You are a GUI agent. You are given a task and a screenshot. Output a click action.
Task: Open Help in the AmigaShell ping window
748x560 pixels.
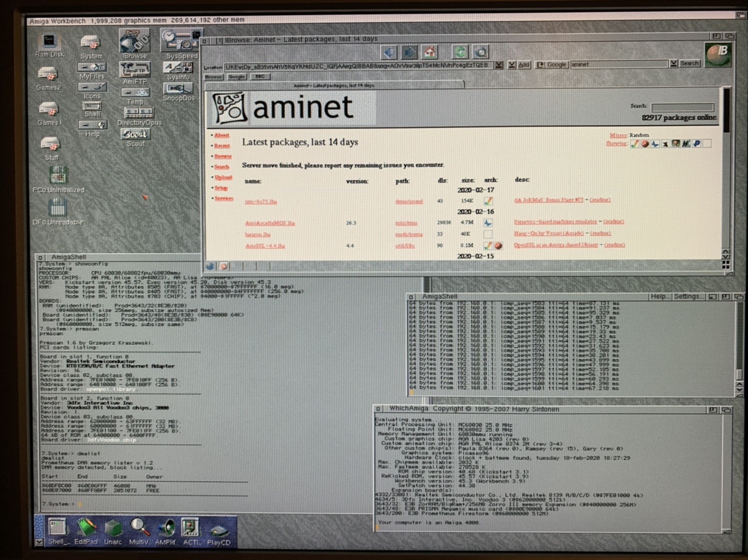click(x=660, y=296)
